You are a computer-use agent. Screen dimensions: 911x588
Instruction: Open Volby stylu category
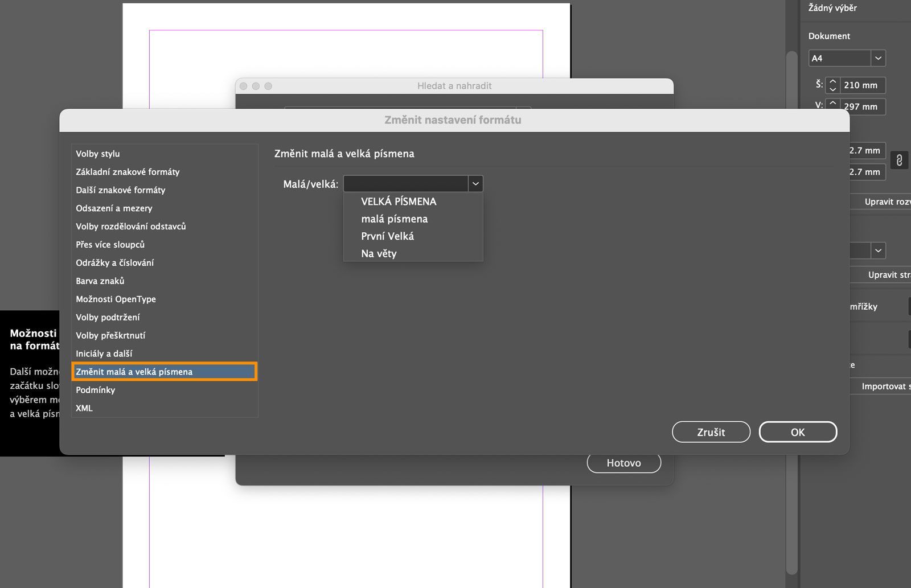[165, 154]
